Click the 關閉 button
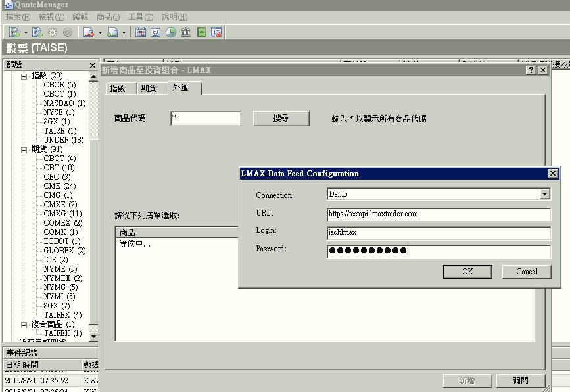Image resolution: width=570 pixels, height=392 pixels. point(520,381)
